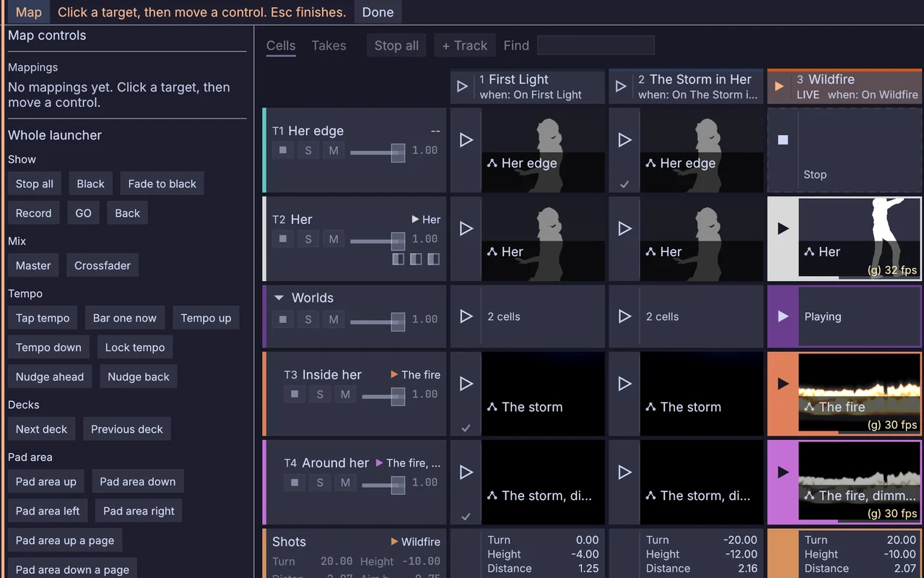924x578 pixels.
Task: Click the Find input field
Action: tap(596, 46)
